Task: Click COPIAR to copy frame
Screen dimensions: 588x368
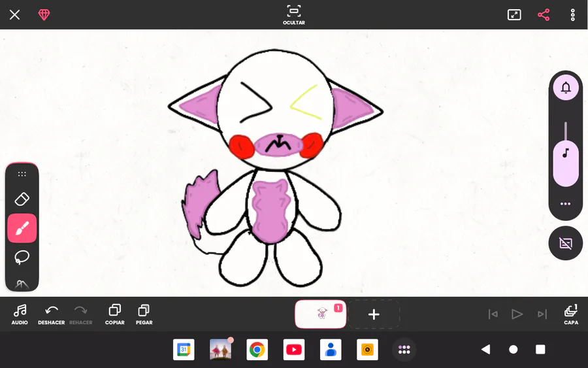Action: point(115,314)
